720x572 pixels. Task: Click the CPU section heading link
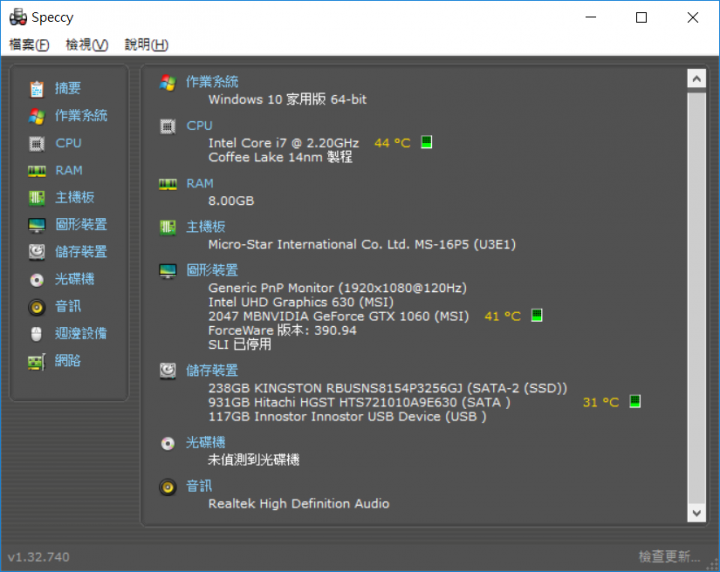coord(199,126)
